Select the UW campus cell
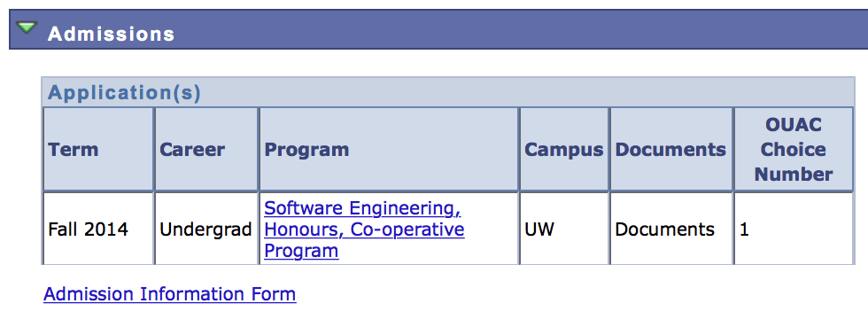 (564, 229)
